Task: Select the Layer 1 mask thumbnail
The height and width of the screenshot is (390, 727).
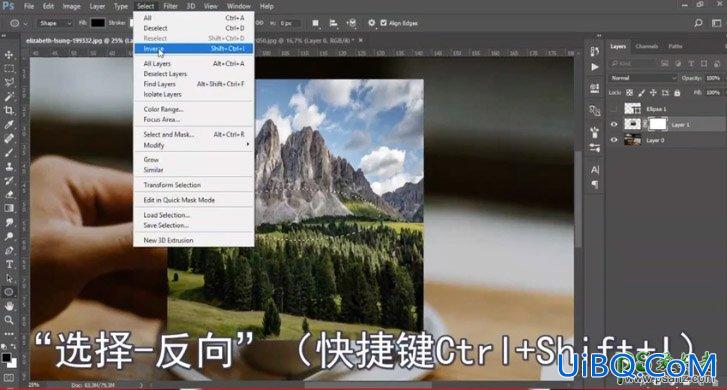Action: pyautogui.click(x=657, y=124)
